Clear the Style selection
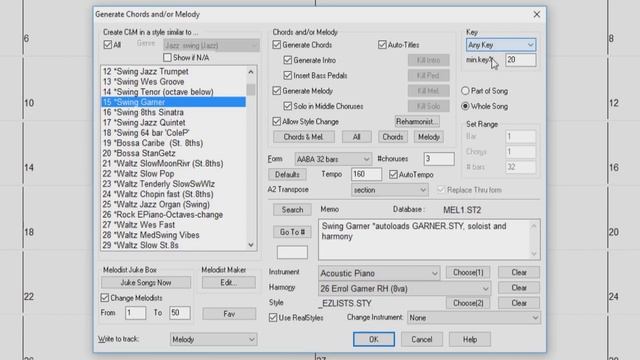The width and height of the screenshot is (640, 360). 519,303
